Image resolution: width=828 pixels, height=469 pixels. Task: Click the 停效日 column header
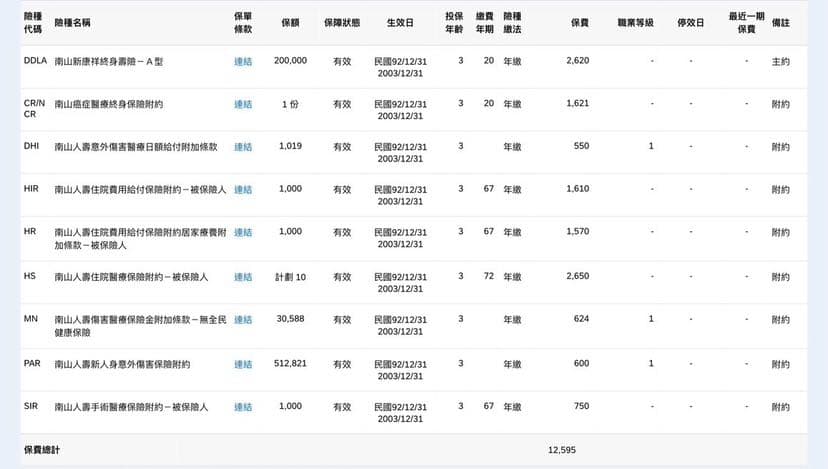(691, 23)
